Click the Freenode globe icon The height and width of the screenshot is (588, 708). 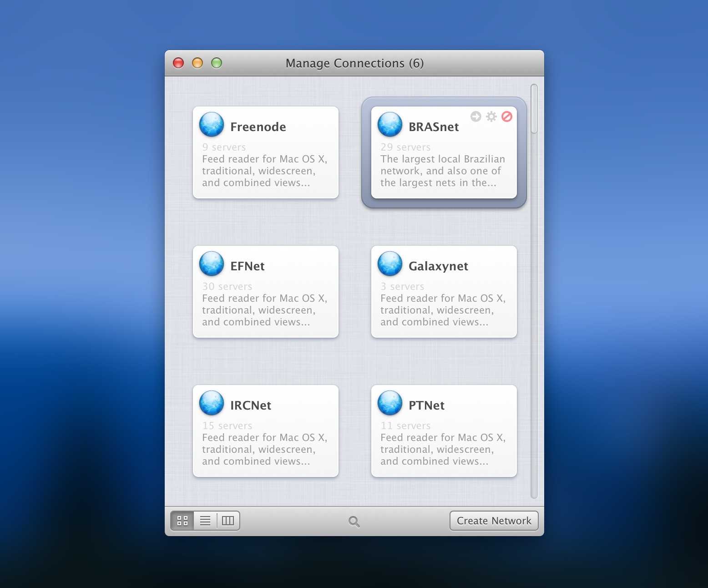pos(212,125)
